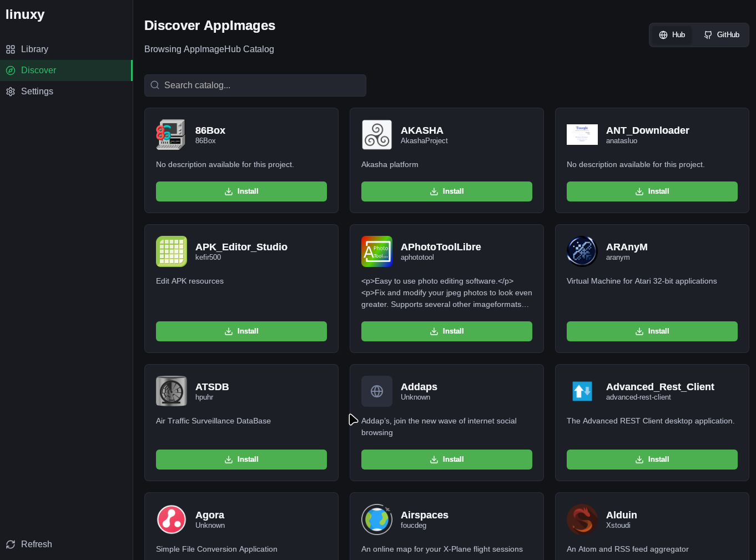Click 'Air Traffic Surveillance DataBase' description
This screenshot has height=560, width=756.
pyautogui.click(x=214, y=421)
